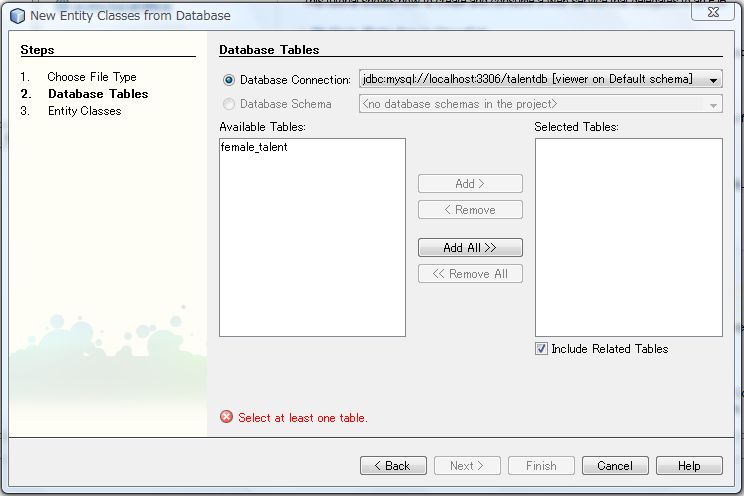The width and height of the screenshot is (744, 496).
Task: Click the Choose File Type step
Action: point(91,77)
